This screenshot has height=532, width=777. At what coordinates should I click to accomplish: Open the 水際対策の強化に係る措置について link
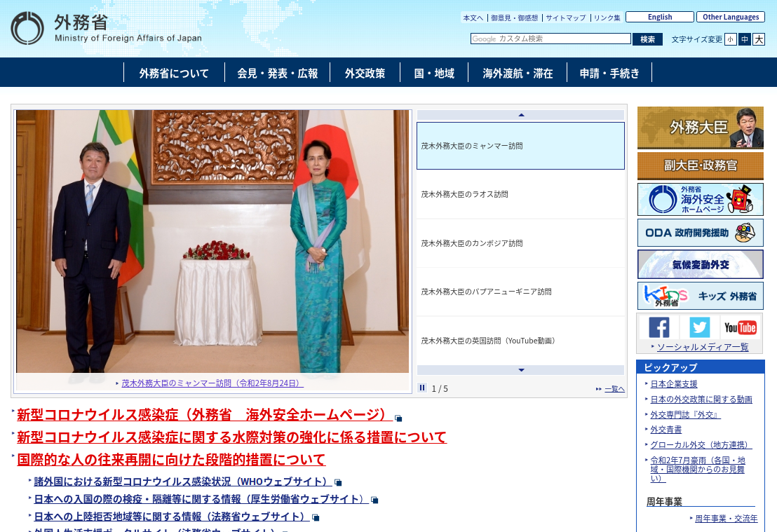tap(231, 437)
